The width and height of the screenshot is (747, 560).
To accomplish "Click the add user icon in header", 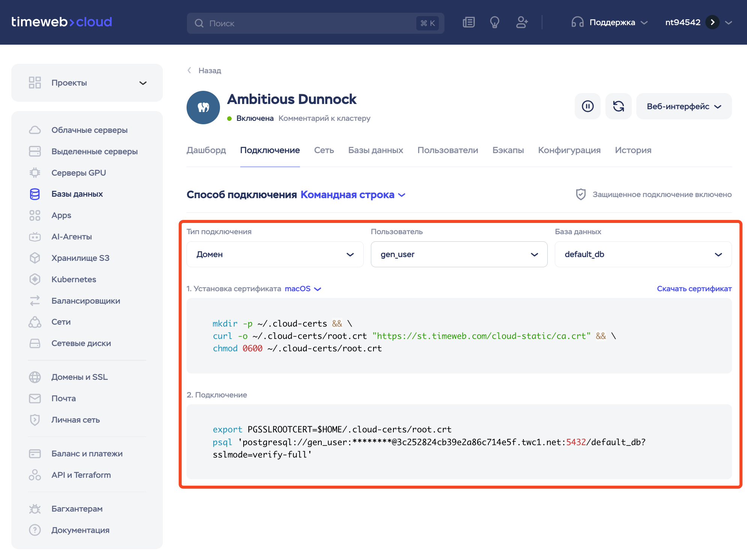I will tap(522, 23).
